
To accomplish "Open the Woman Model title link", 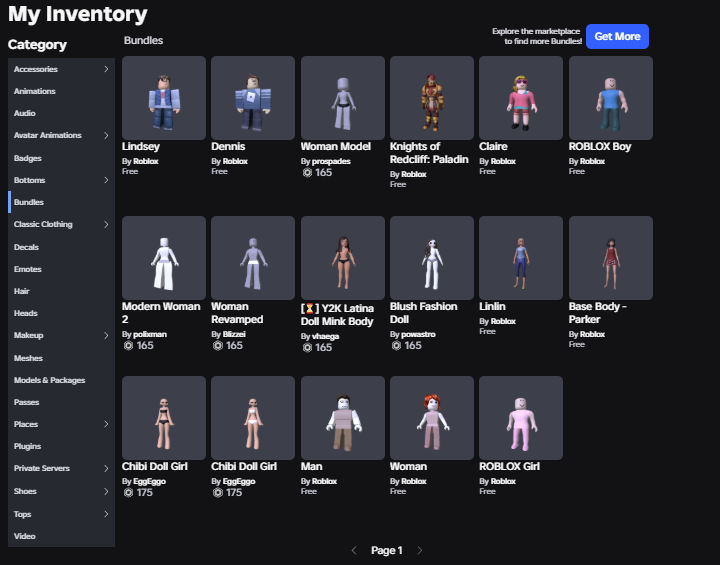I will tap(336, 147).
